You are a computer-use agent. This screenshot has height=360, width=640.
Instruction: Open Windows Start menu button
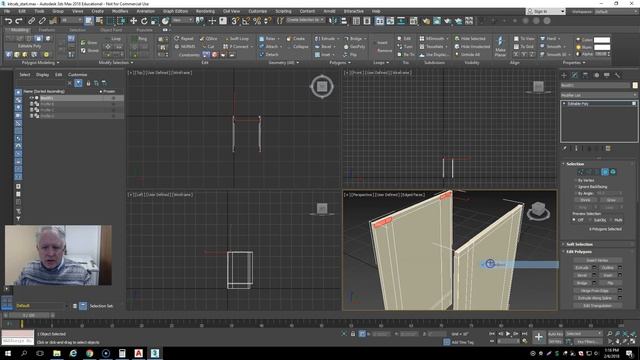coord(8,353)
